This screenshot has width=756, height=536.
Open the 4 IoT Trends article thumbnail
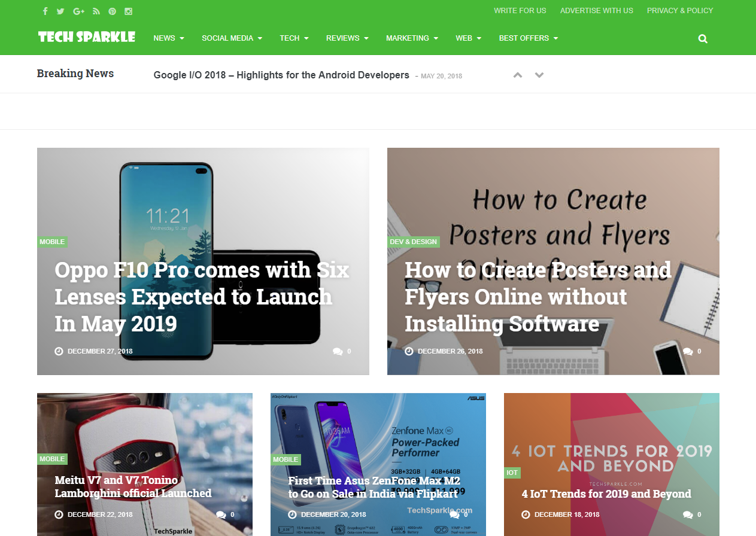point(612,464)
